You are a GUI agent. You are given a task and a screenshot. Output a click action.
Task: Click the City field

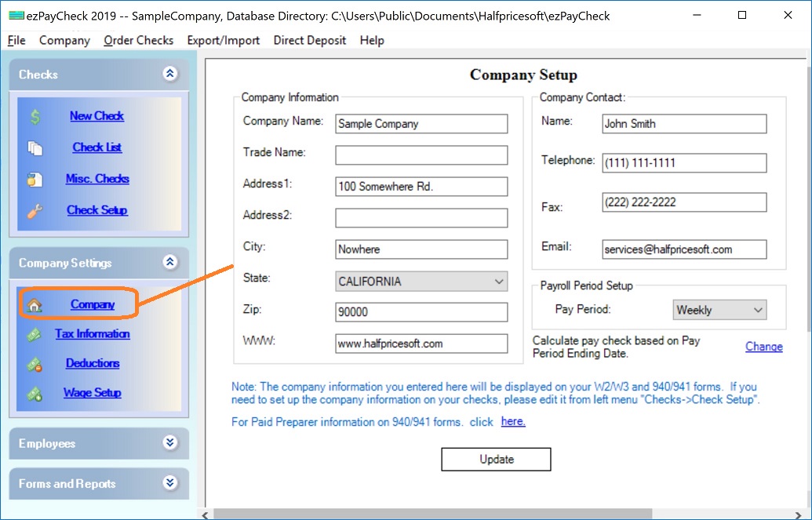(421, 249)
